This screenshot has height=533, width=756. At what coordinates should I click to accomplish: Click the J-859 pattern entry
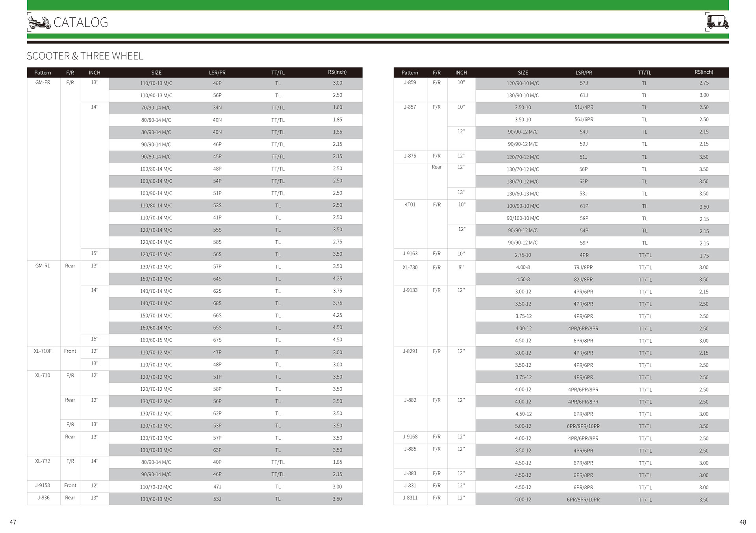409,83
